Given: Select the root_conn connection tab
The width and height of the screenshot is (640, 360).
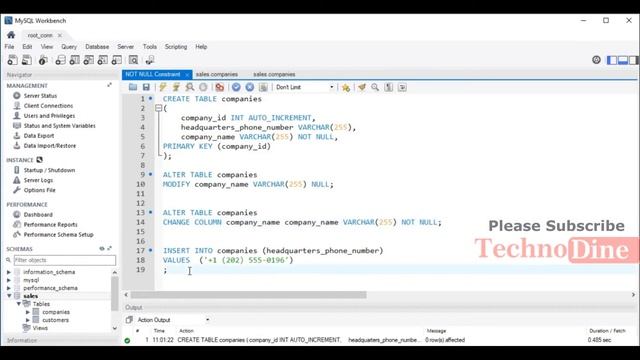Looking at the screenshot, I should pyautogui.click(x=40, y=36).
